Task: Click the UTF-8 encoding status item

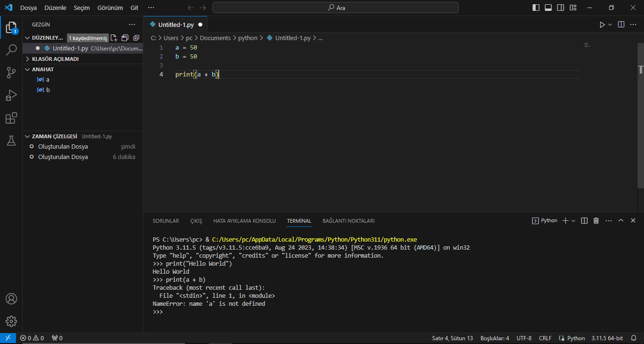Action: click(524, 338)
